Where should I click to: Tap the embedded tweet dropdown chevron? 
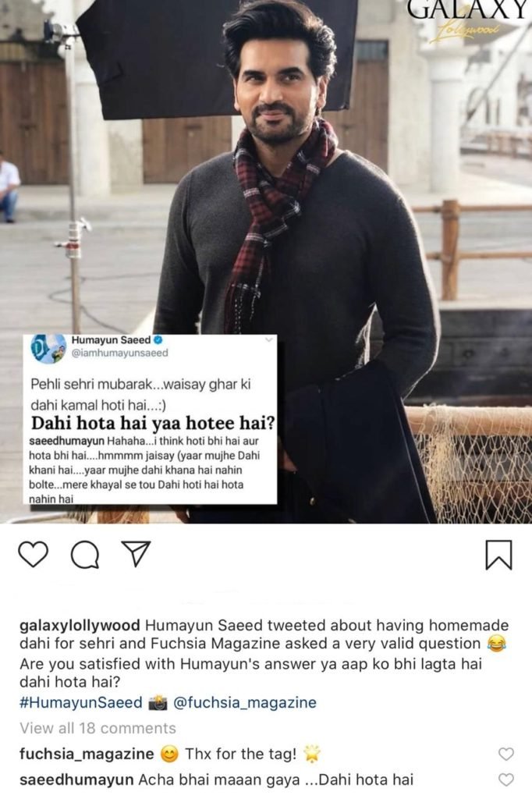pyautogui.click(x=269, y=340)
